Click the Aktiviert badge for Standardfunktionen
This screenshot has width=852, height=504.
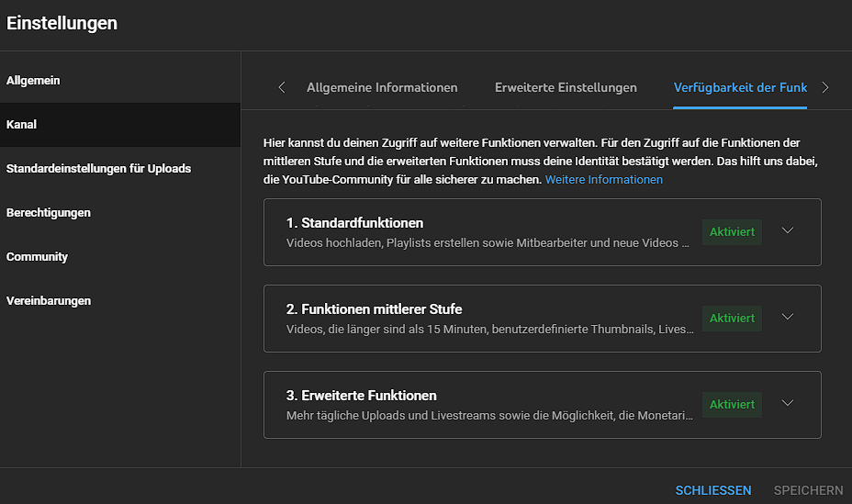point(732,232)
